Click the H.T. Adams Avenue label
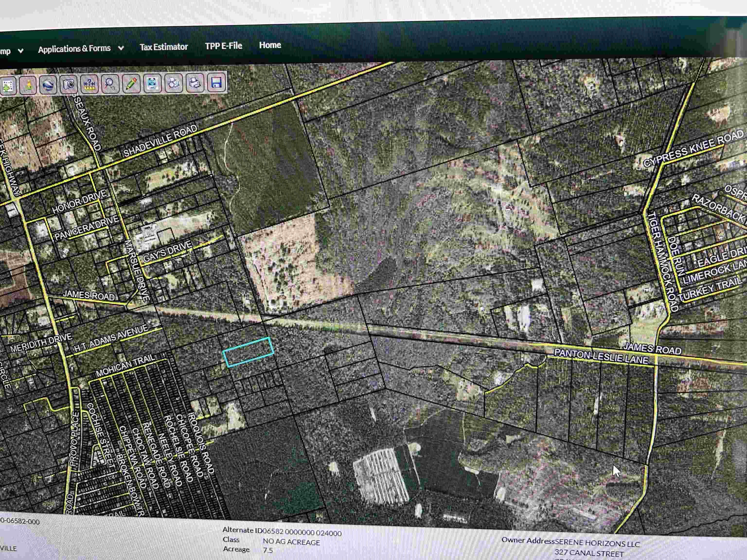The width and height of the screenshot is (747, 560). click(111, 338)
